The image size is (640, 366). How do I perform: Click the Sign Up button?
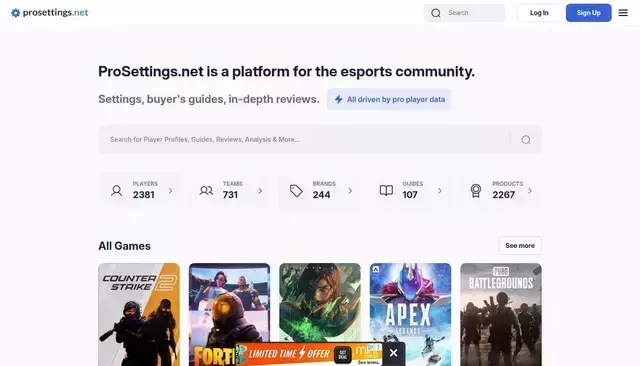click(589, 13)
